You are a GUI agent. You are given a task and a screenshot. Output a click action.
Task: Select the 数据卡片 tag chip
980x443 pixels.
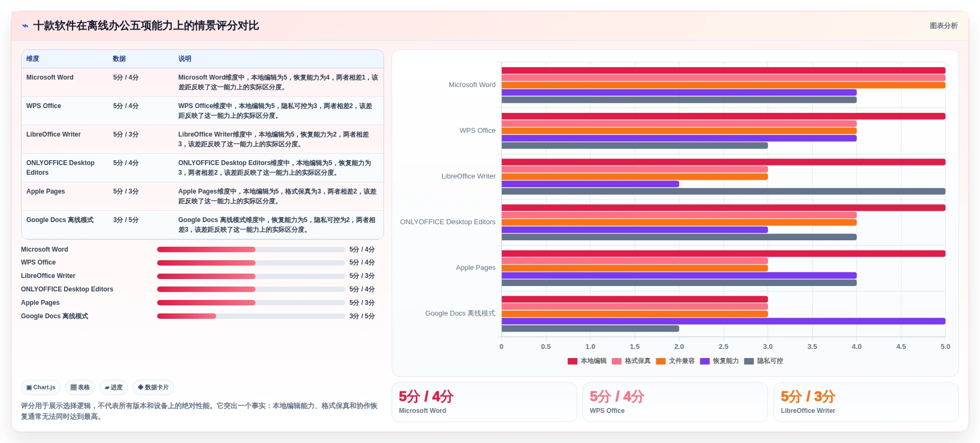[x=153, y=387]
